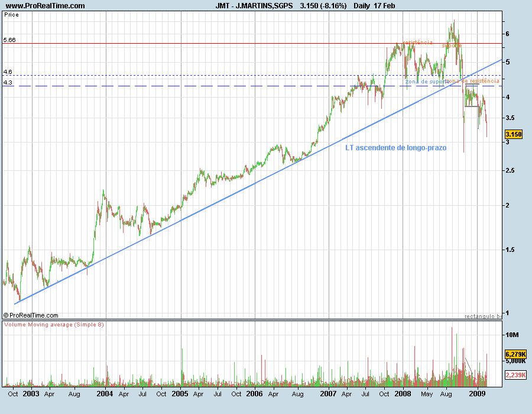Click the yellow 6,279K volume tag
The width and height of the screenshot is (532, 414).
[515, 354]
